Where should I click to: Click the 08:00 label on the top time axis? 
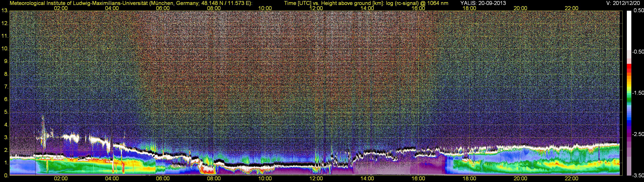click(x=214, y=8)
